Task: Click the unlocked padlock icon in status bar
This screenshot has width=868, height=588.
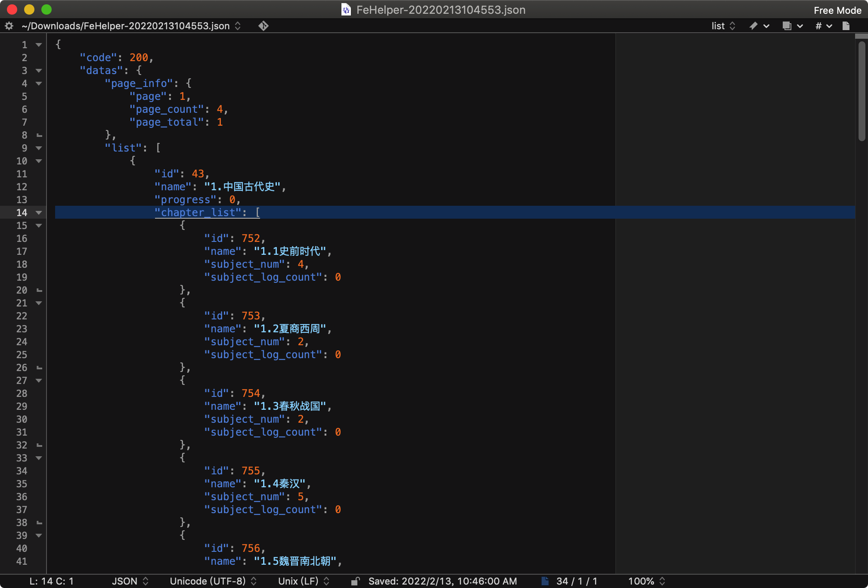Action: tap(355, 581)
